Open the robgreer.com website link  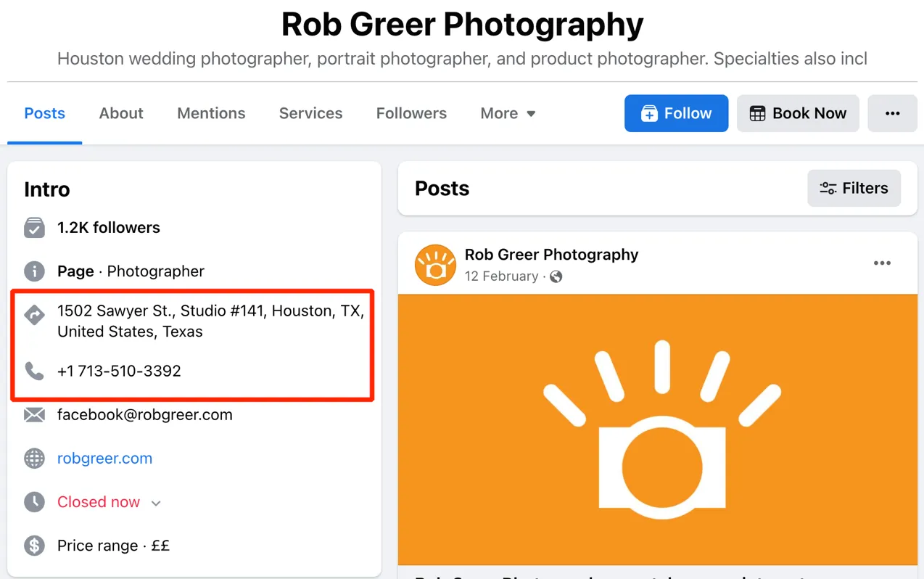point(104,459)
